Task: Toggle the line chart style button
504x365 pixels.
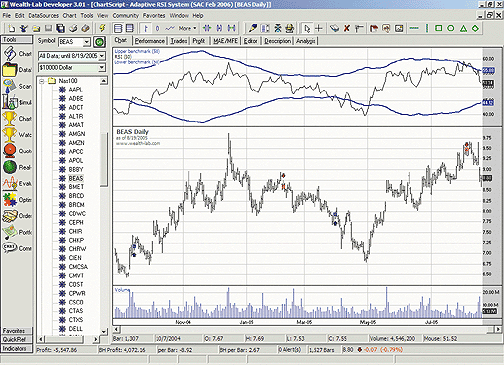Action: pos(170,28)
